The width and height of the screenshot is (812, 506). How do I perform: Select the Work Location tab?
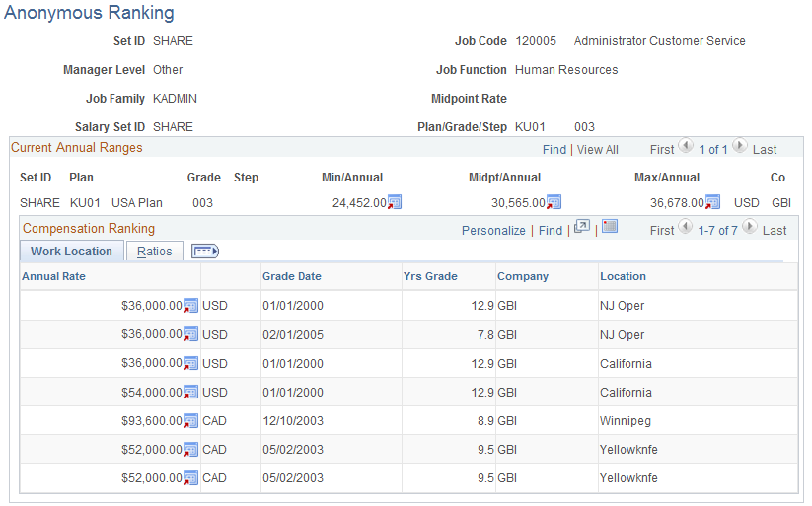tap(71, 252)
